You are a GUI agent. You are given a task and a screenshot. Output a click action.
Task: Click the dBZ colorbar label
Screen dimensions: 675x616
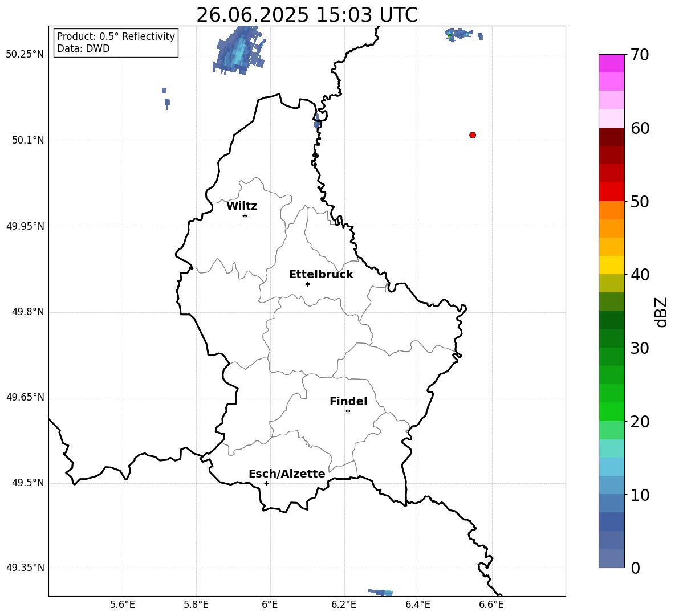tap(661, 312)
